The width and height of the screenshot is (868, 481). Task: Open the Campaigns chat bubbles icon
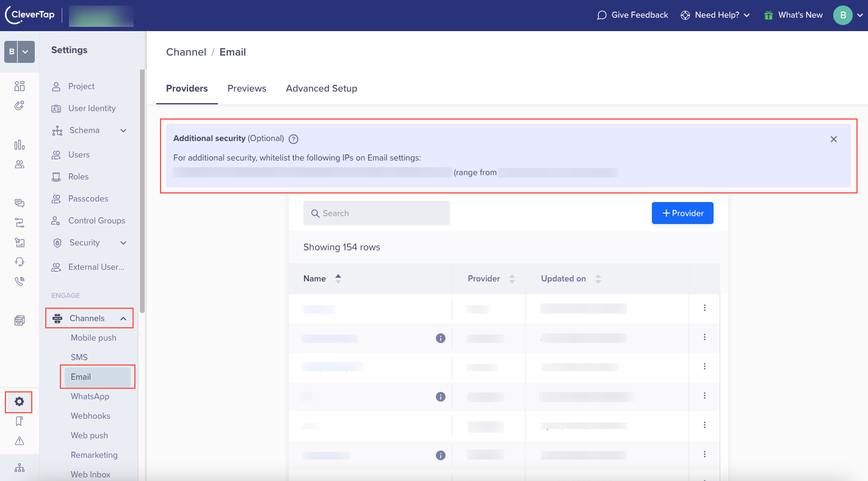20,203
